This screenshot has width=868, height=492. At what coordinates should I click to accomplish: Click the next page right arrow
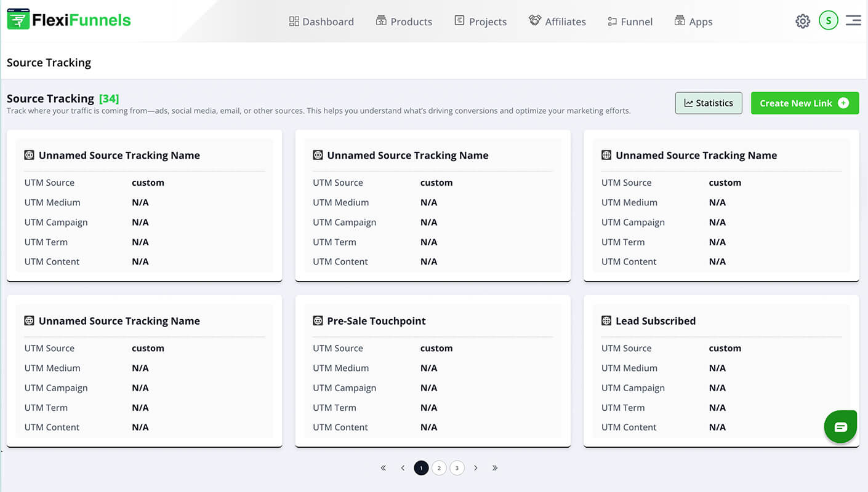[476, 467]
